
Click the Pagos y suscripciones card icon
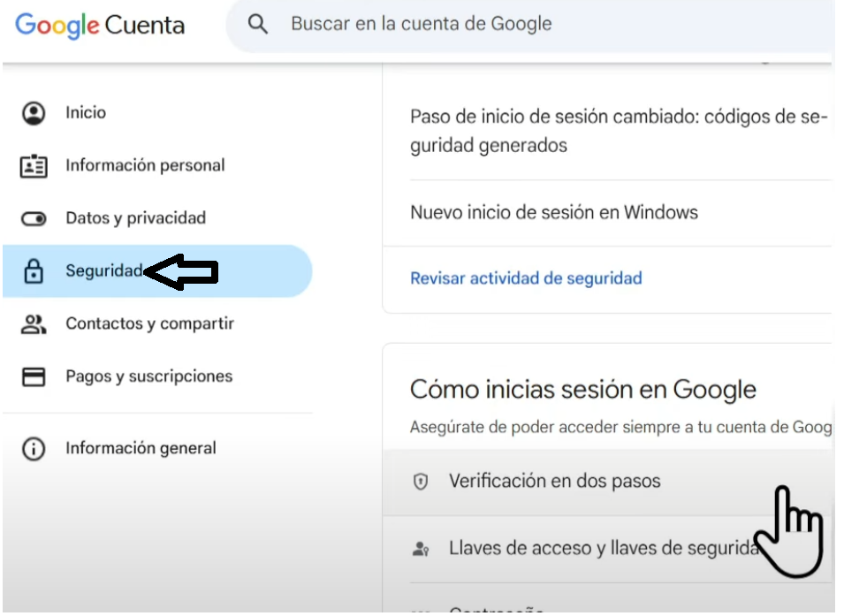[x=34, y=376]
